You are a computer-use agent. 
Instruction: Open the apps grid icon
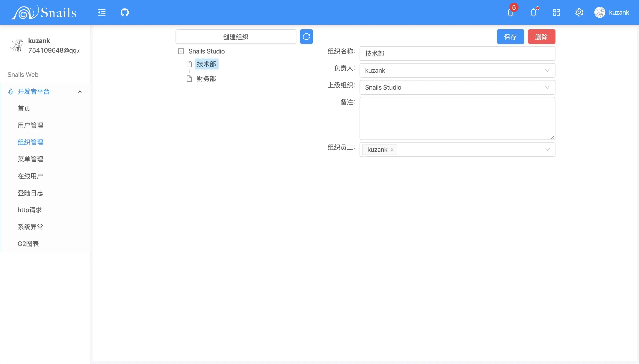pyautogui.click(x=556, y=12)
